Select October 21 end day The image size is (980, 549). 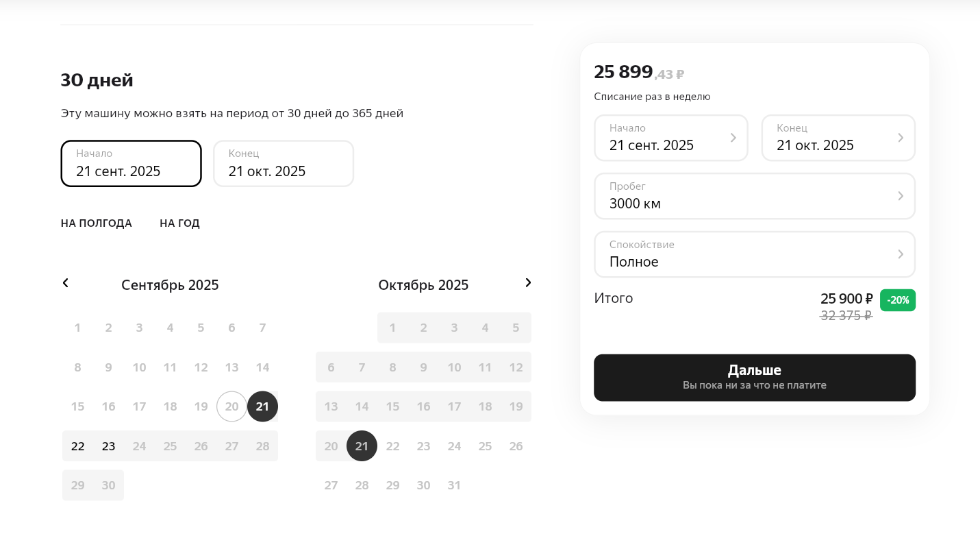coord(362,446)
